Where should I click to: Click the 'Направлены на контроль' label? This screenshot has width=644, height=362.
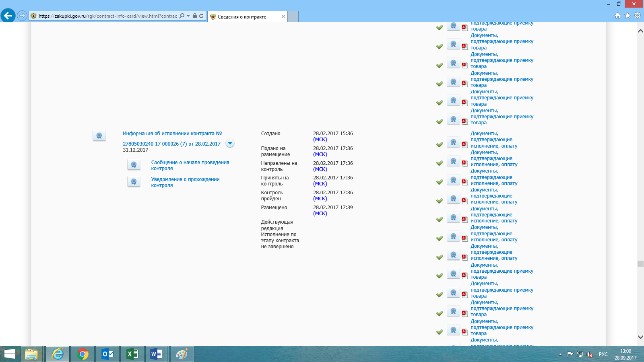coord(279,166)
